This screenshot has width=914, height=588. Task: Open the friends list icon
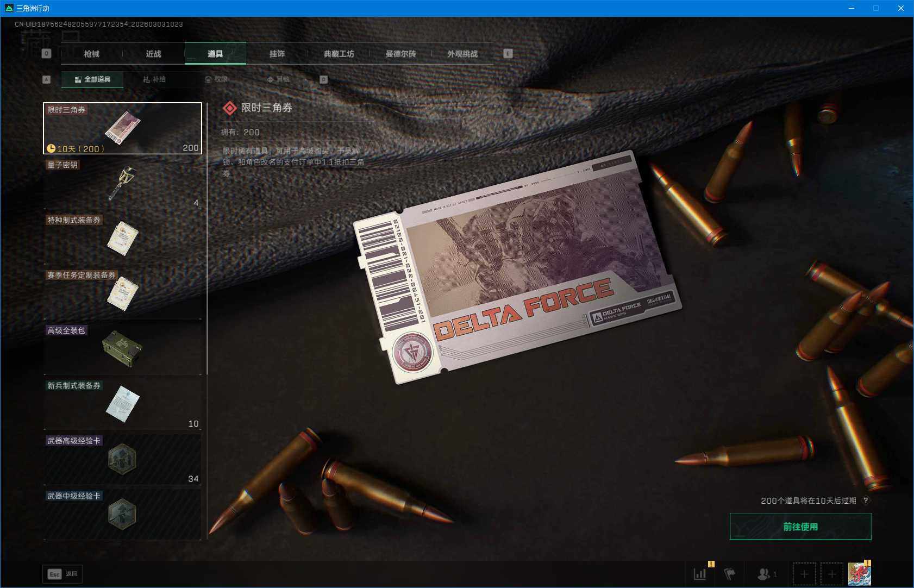pos(765,574)
